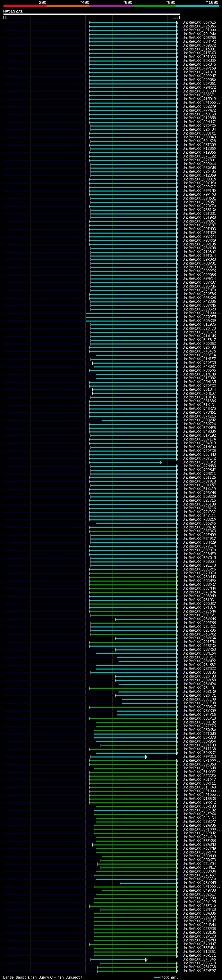Open the UniRef100_D0CMH4 entry
222x980 pixels.
(x=199, y=589)
